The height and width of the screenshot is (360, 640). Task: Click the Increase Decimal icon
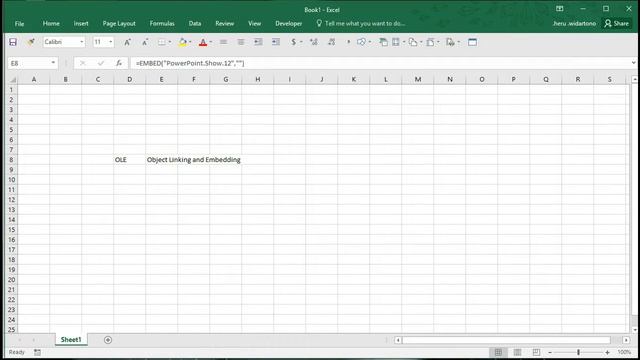point(314,42)
